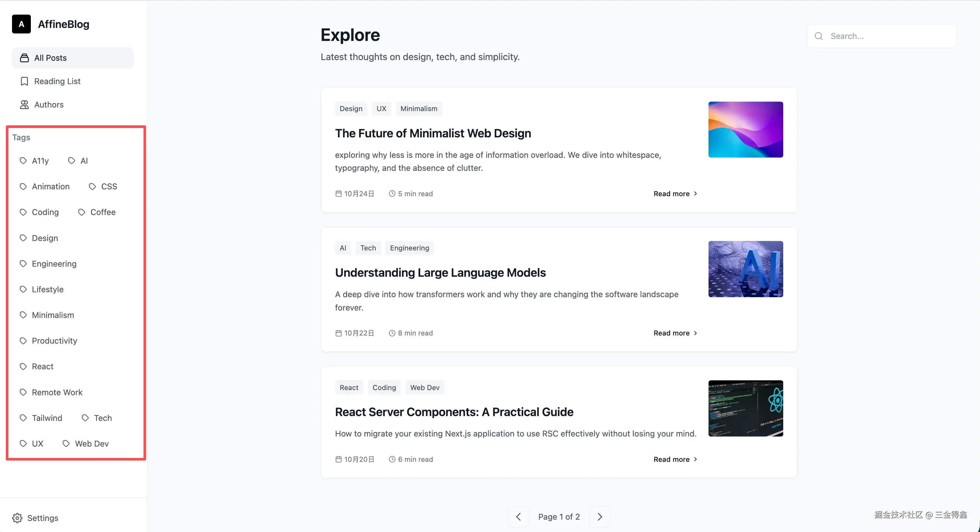980x532 pixels.
Task: Click the AffineBlog logo icon
Action: (21, 24)
